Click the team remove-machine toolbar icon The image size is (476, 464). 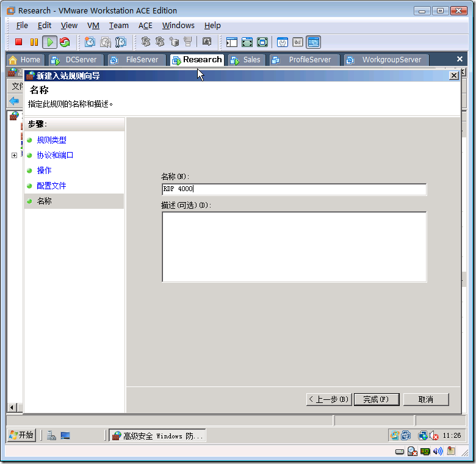[188, 42]
